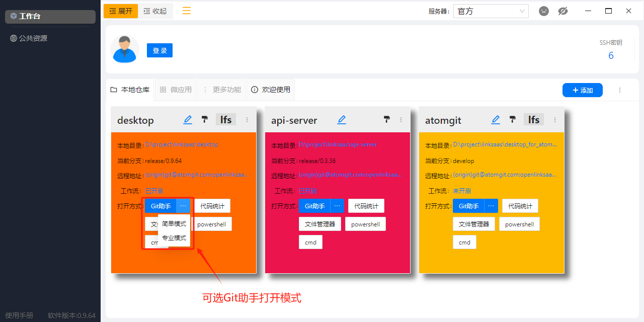Expand the Git助手 ellipsis dropdown on atomgit card
Screen dimensions: 644x322
[491, 206]
